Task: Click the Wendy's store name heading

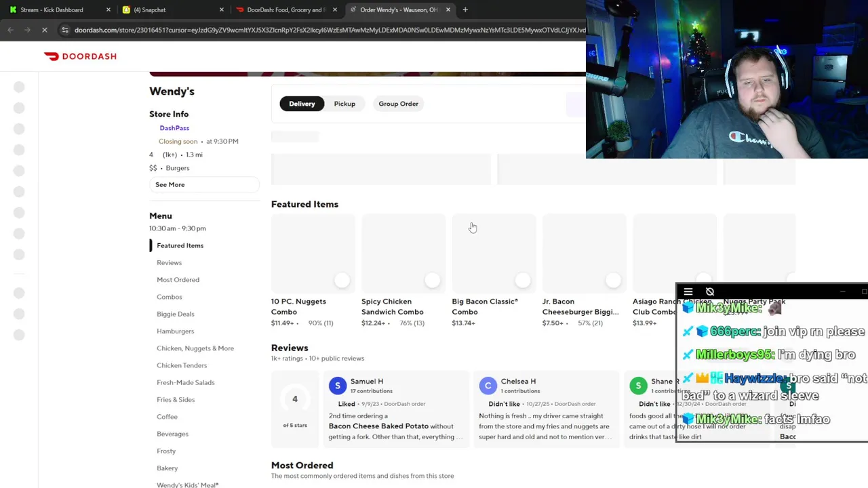Action: click(172, 91)
